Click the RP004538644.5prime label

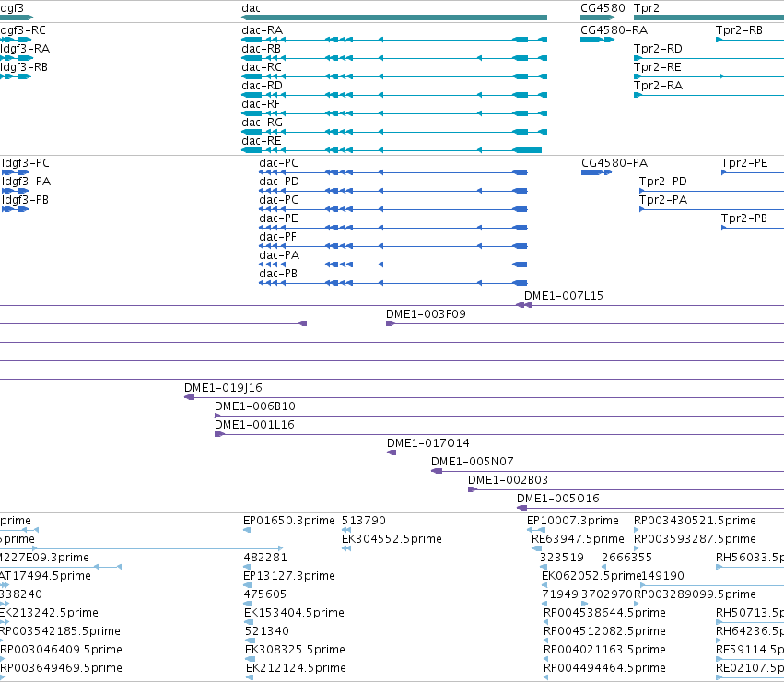[604, 614]
